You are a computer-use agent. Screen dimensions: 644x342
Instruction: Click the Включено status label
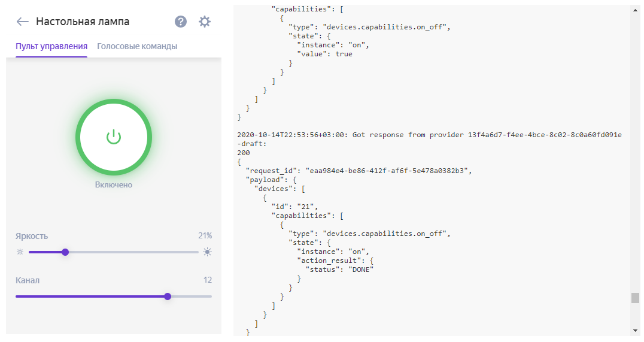(114, 185)
